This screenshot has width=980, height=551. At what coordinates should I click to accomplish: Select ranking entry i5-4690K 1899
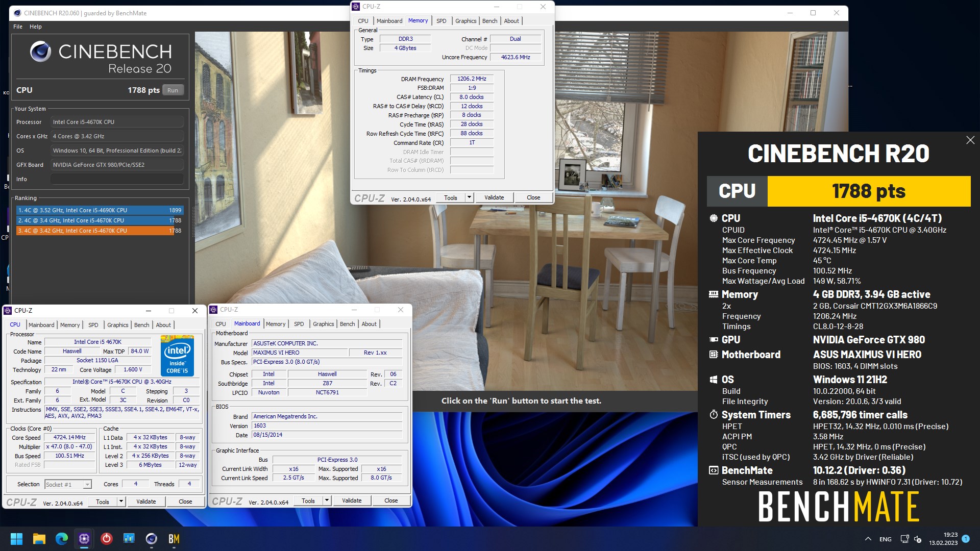(x=100, y=210)
